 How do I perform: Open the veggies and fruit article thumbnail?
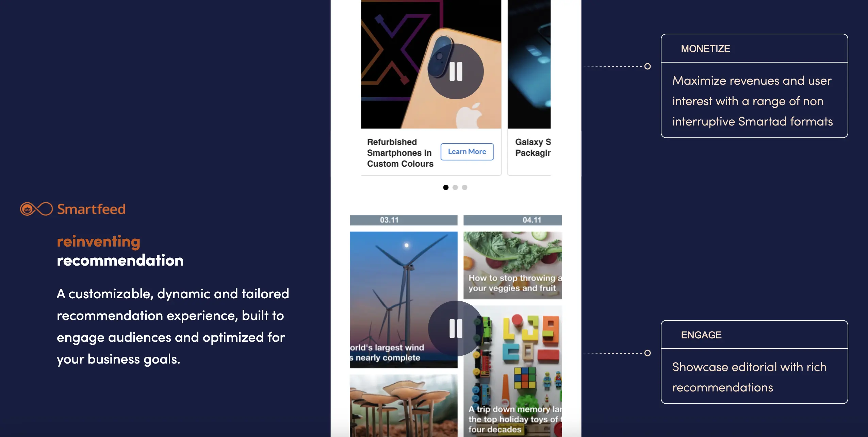point(512,265)
